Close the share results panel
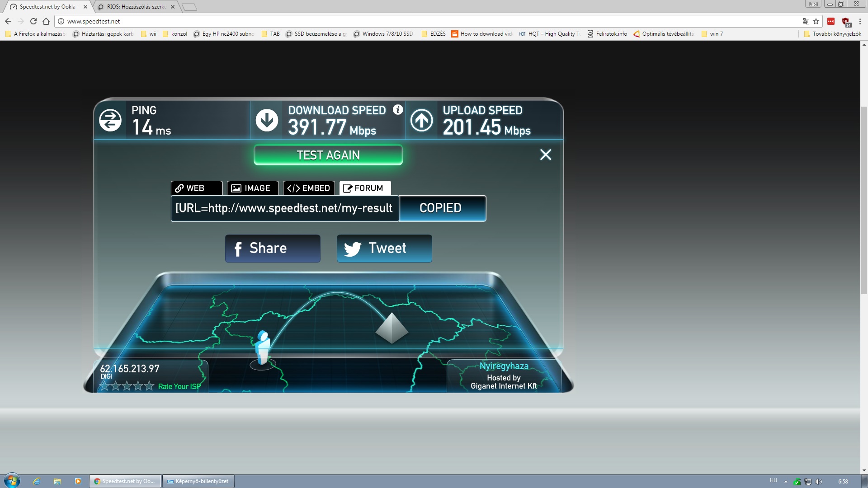The image size is (868, 488). click(546, 155)
